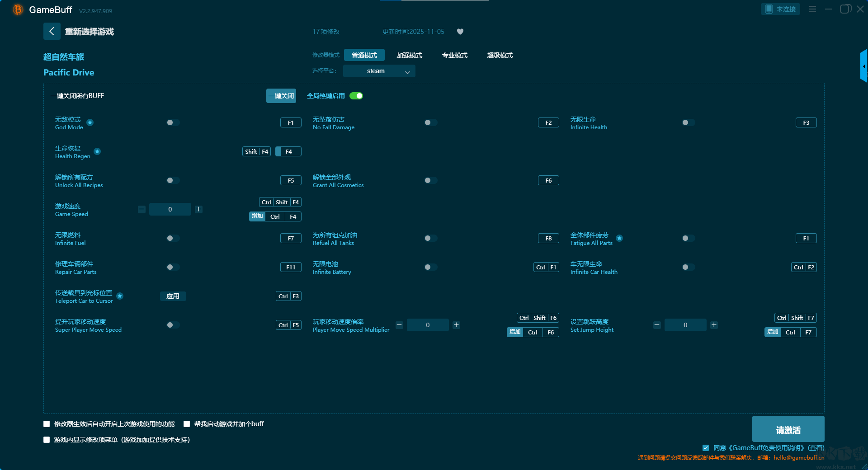Enable Grant All Cosmetics toggle
Viewport: 868px width, 470px height.
pyautogui.click(x=431, y=180)
